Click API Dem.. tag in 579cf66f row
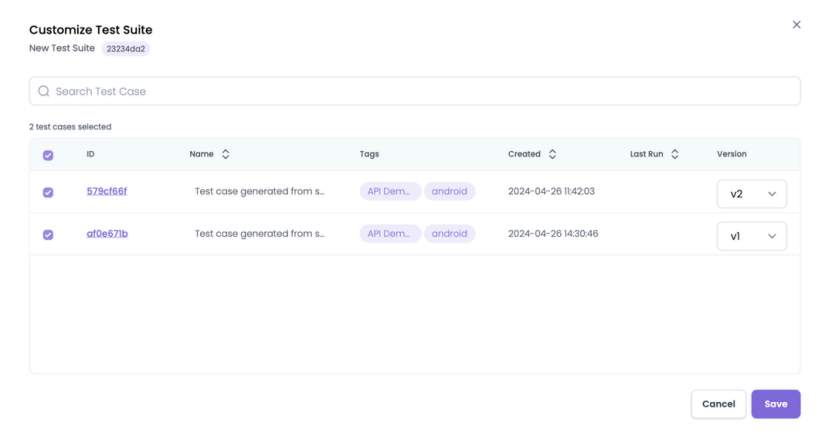 coord(390,192)
